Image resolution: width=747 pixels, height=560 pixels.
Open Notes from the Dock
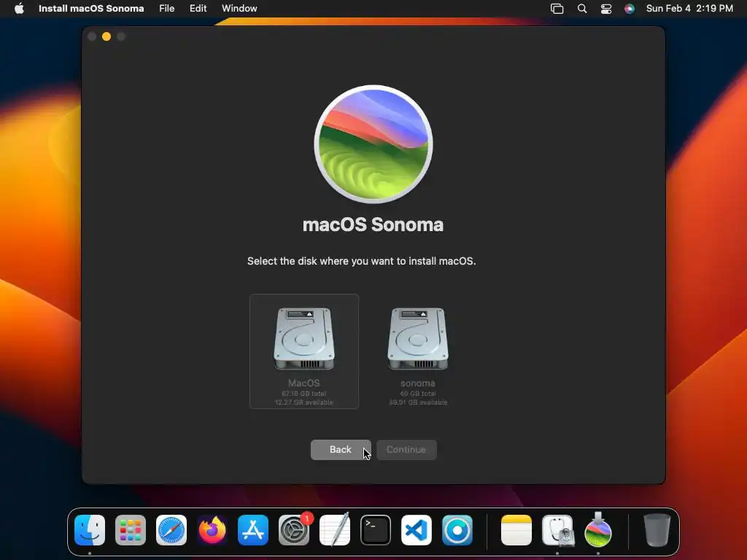click(516, 530)
